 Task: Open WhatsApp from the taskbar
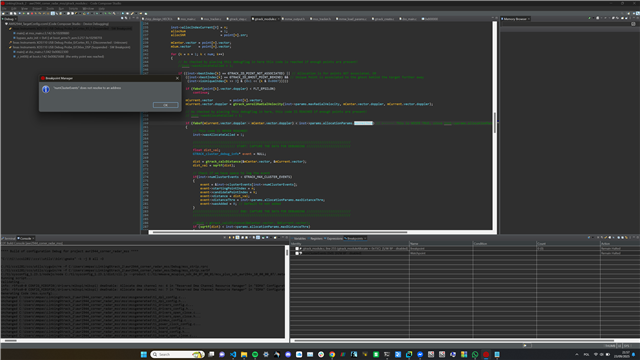coord(475,354)
